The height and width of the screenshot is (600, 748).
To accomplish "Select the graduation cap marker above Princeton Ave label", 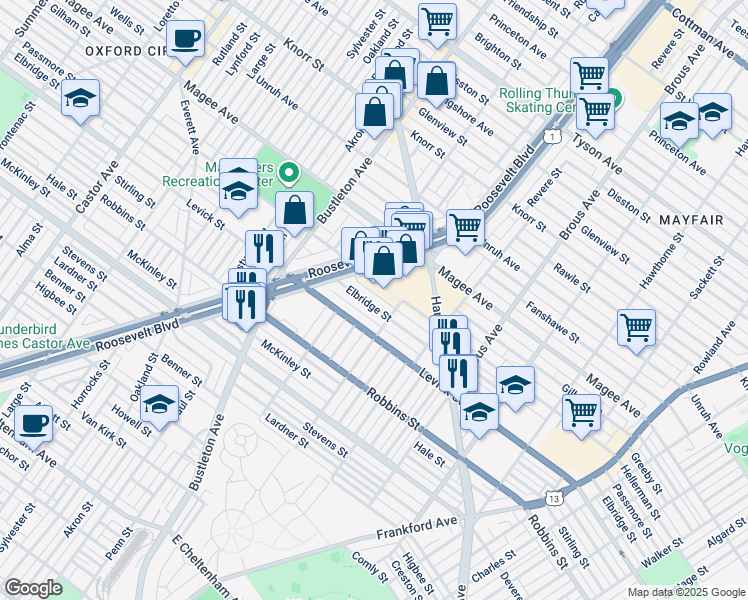I will pos(679,121).
